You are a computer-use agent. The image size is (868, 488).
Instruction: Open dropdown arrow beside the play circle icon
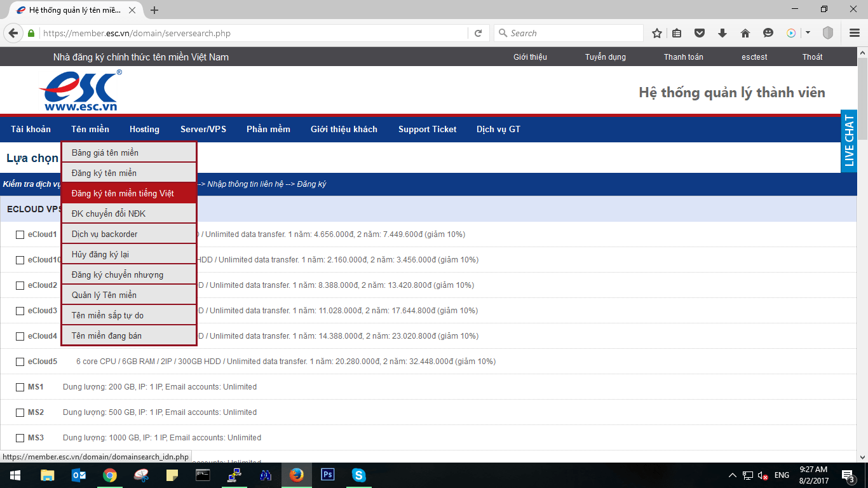(808, 33)
